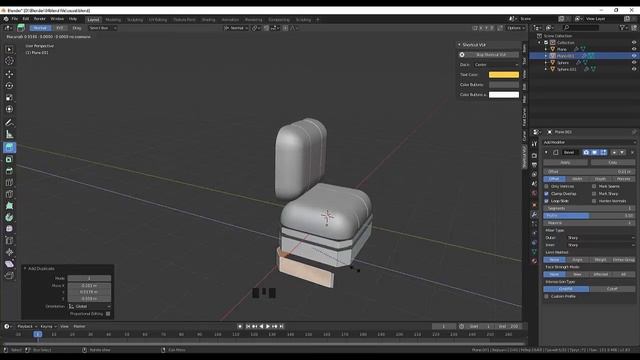Viewport: 640px width, 360px height.
Task: Open the Dock position dropdown
Action: click(x=496, y=64)
